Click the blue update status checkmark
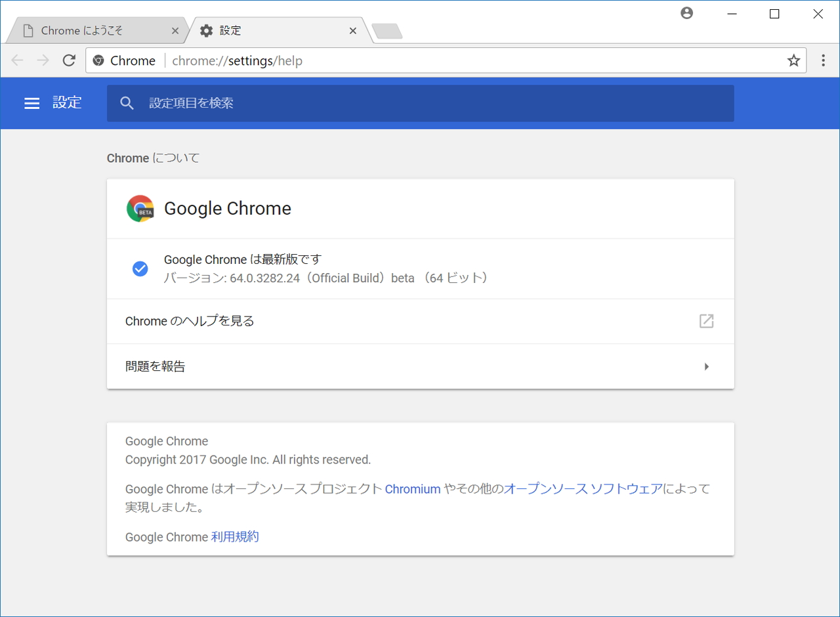The width and height of the screenshot is (840, 617). [x=140, y=268]
